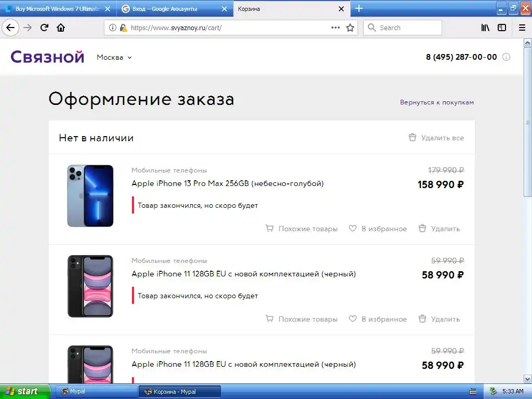Click the Связной logo
The width and height of the screenshot is (532, 399).
click(x=47, y=57)
